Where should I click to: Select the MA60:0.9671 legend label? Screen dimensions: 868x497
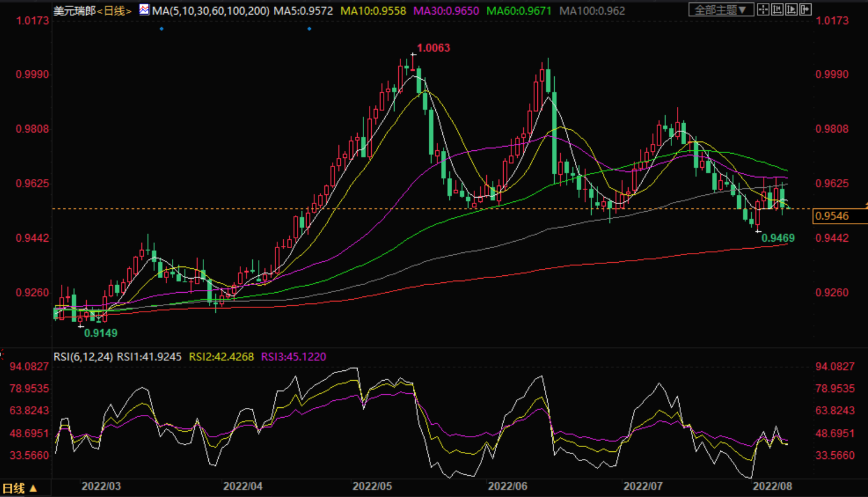(518, 11)
